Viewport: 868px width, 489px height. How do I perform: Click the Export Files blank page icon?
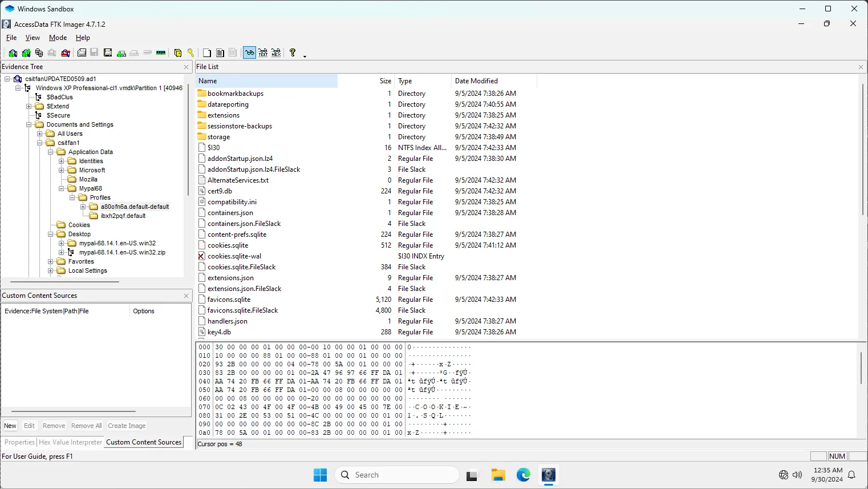(207, 53)
